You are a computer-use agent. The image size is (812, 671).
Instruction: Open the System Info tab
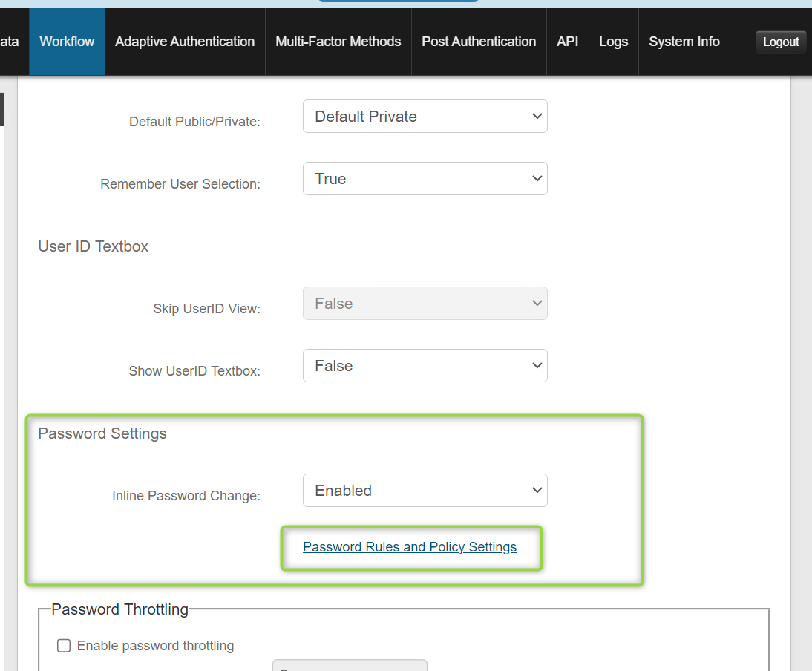[684, 42]
